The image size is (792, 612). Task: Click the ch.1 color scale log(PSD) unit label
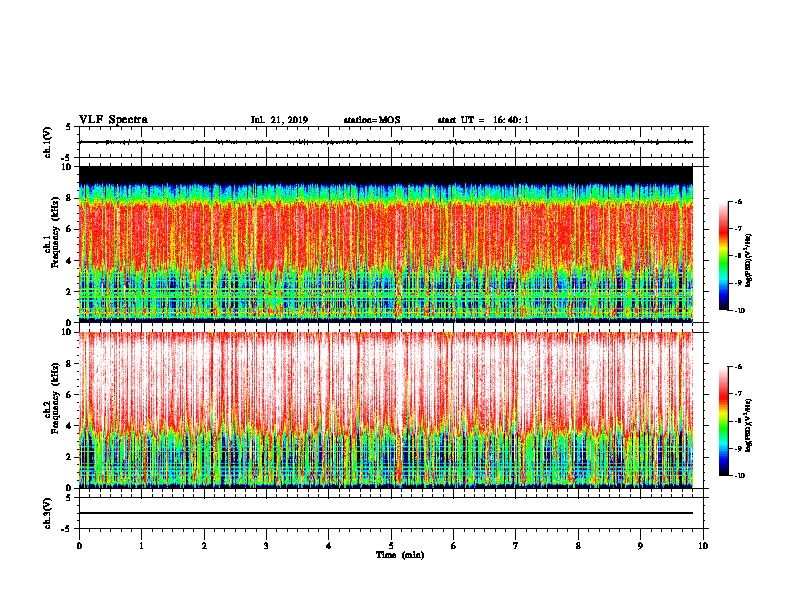pyautogui.click(x=748, y=261)
